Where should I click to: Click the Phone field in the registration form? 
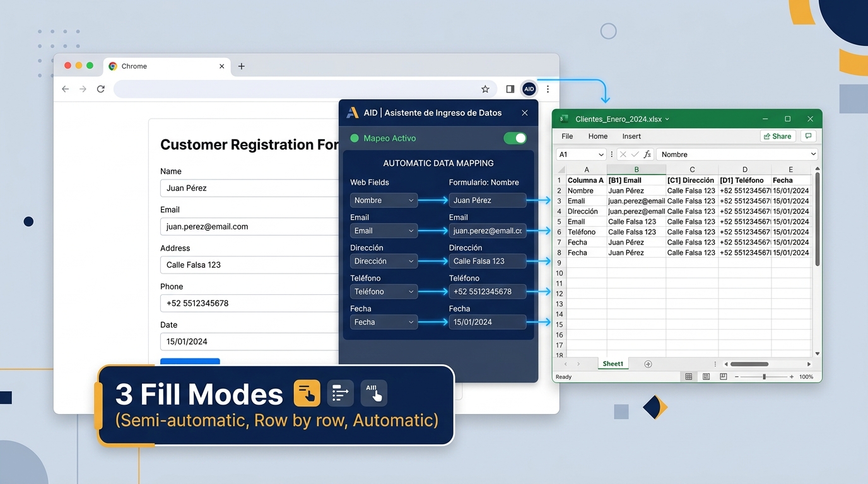coord(250,303)
